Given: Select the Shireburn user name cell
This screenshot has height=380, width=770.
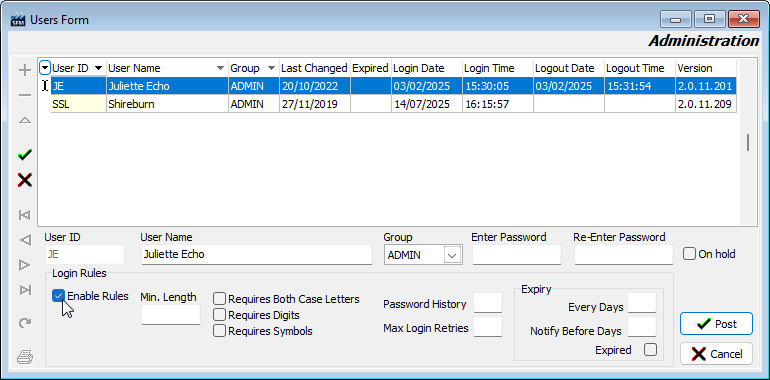Looking at the screenshot, I should coord(167,104).
